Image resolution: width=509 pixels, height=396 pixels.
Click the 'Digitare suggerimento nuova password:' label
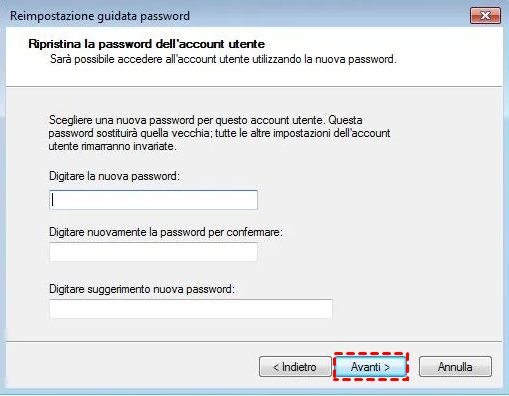coord(142,289)
